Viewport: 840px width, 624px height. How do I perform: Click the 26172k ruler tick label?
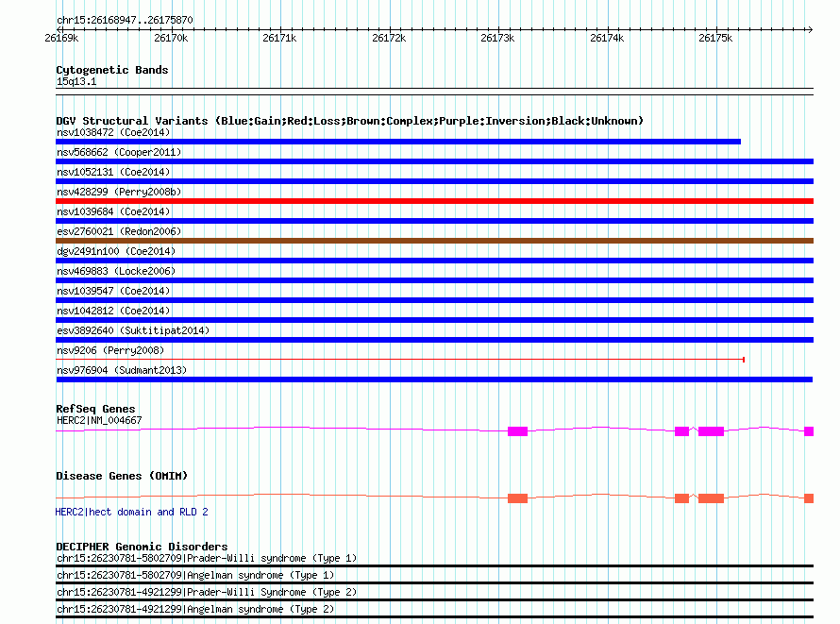point(389,38)
